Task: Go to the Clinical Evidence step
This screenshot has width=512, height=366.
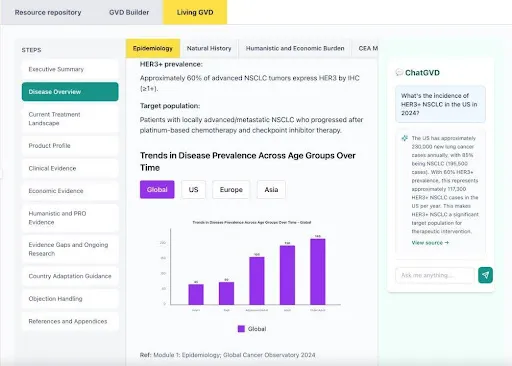Action: pyautogui.click(x=70, y=168)
